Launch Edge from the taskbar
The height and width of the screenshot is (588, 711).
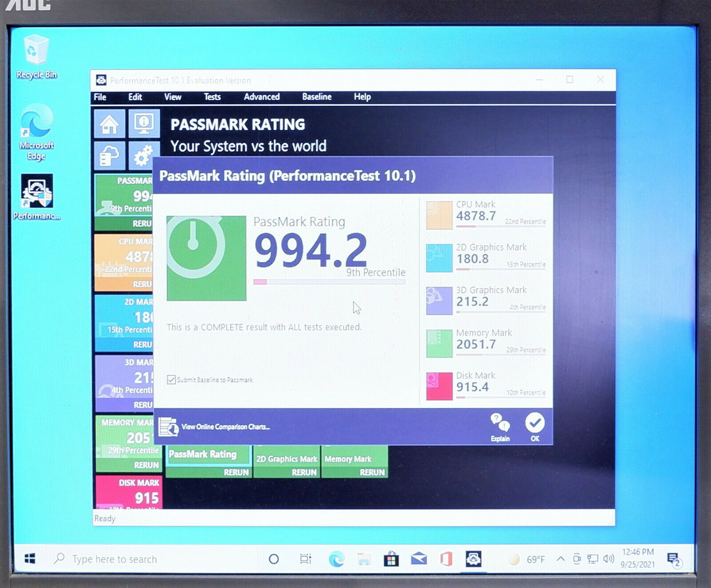pyautogui.click(x=336, y=559)
